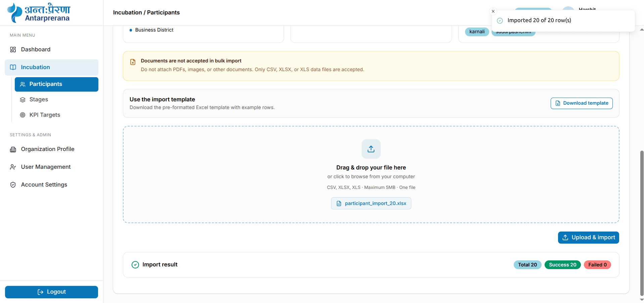
Task: Open Organization Profile settings
Action: tap(51, 149)
